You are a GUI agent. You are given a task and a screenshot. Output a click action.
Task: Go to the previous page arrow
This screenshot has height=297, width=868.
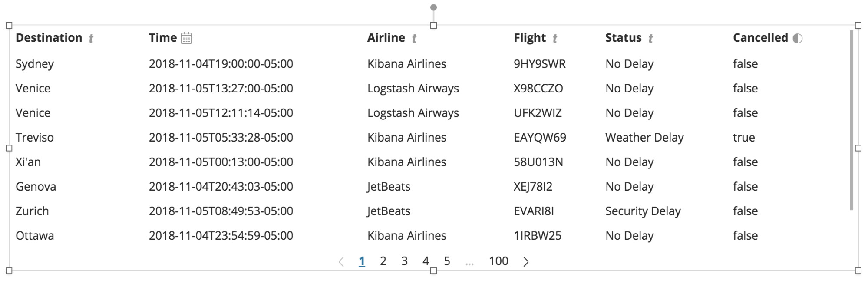pyautogui.click(x=341, y=261)
